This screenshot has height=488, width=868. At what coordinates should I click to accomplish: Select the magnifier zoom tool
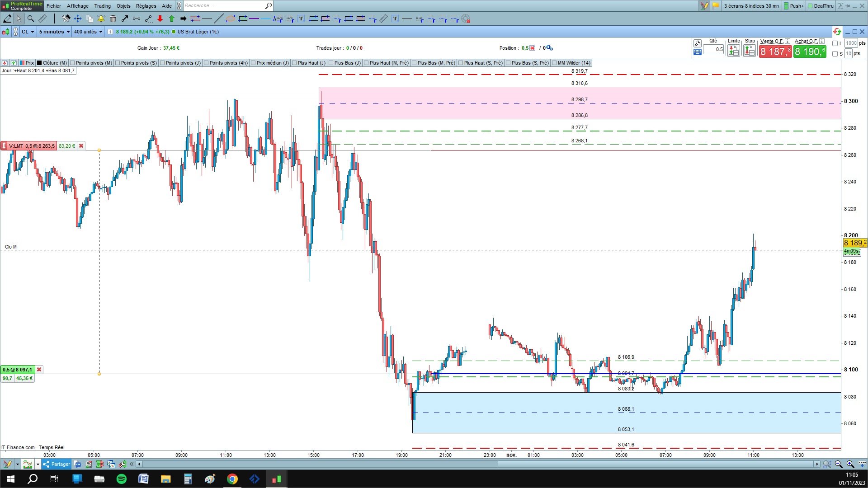tap(30, 19)
